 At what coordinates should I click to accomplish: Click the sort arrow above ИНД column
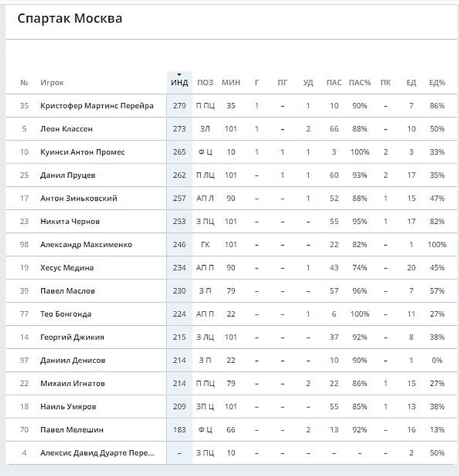pyautogui.click(x=179, y=74)
